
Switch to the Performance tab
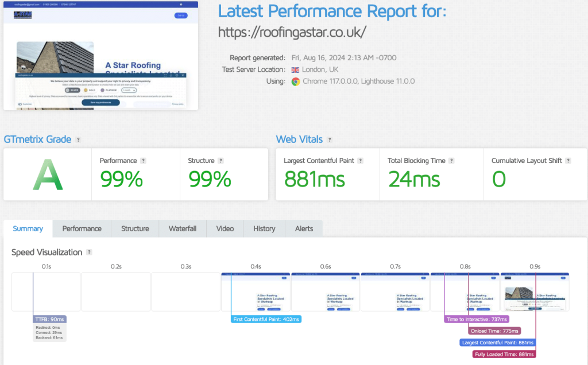pos(82,228)
